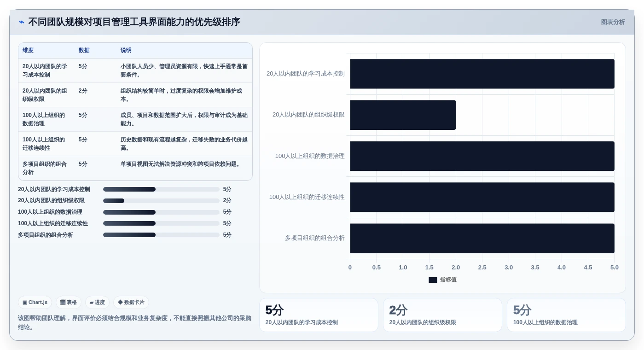
Task: Click the 2分 value beside progress bars
Action: click(227, 201)
